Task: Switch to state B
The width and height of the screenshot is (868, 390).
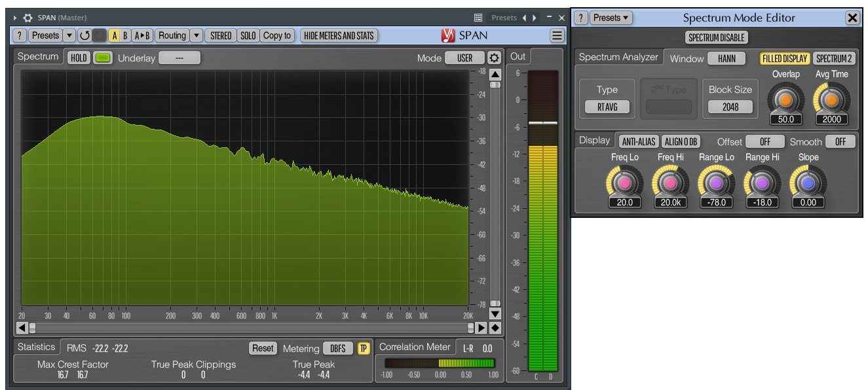Action: (125, 35)
